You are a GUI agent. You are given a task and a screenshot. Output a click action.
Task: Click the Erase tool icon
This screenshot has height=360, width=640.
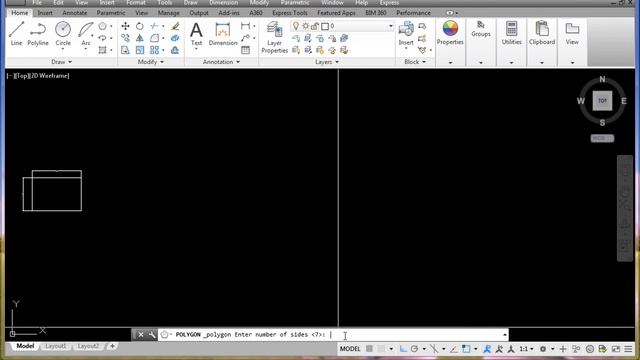coord(175,26)
